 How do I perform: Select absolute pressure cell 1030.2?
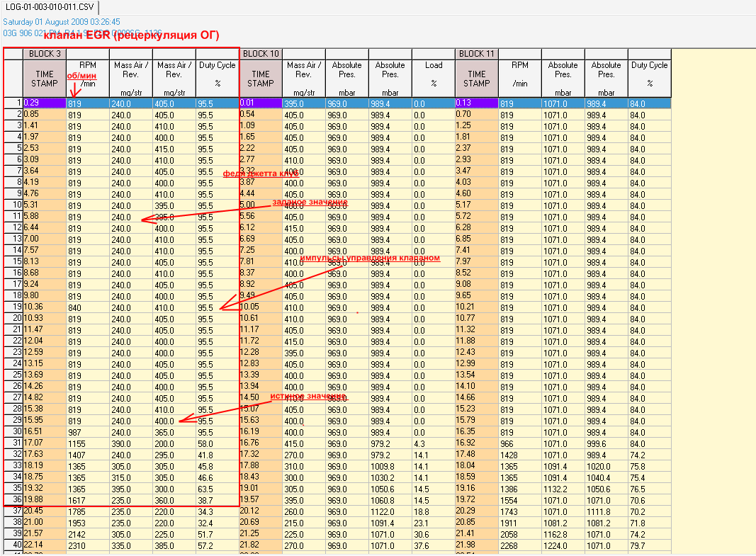[390, 477]
